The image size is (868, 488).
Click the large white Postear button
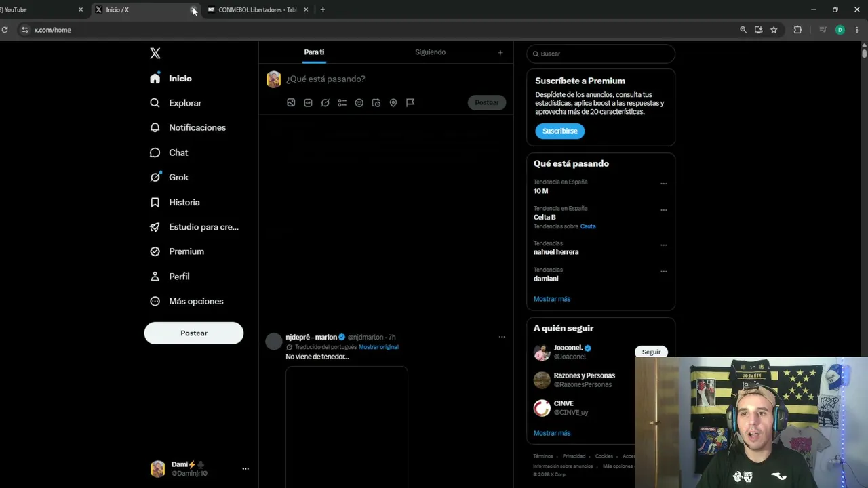click(x=194, y=333)
